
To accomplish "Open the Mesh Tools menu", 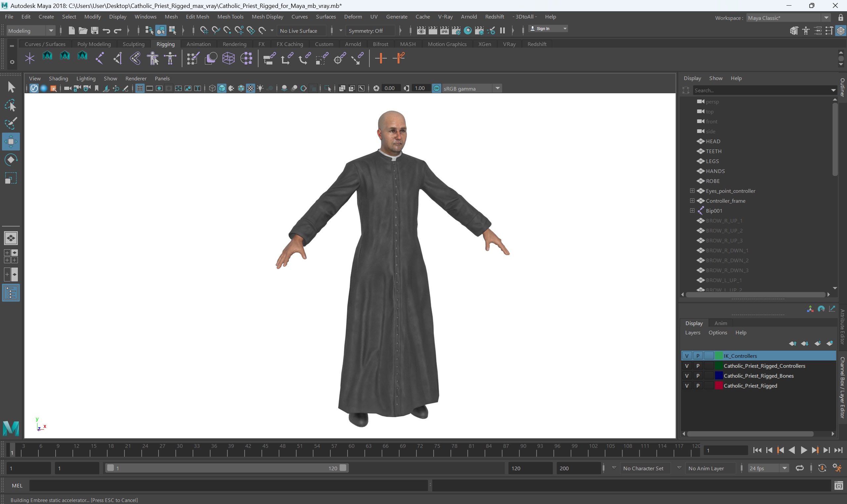I will point(230,17).
